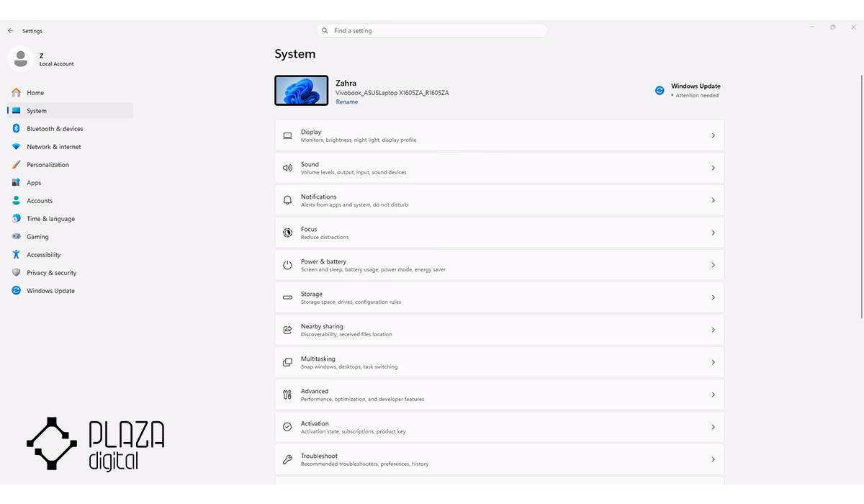Click 'Vivobook_ASUSLaptop X1605ZA_R1605ZA' device name
This screenshot has height=504, width=864.
[x=392, y=93]
